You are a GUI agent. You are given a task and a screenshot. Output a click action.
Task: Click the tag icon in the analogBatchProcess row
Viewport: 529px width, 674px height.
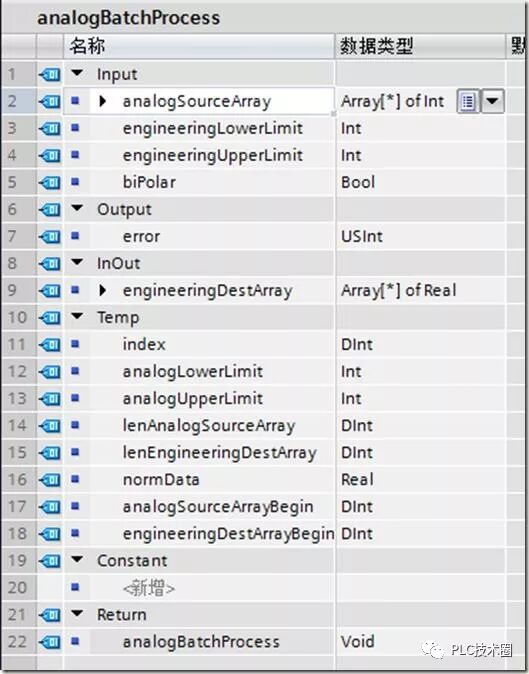(49, 642)
